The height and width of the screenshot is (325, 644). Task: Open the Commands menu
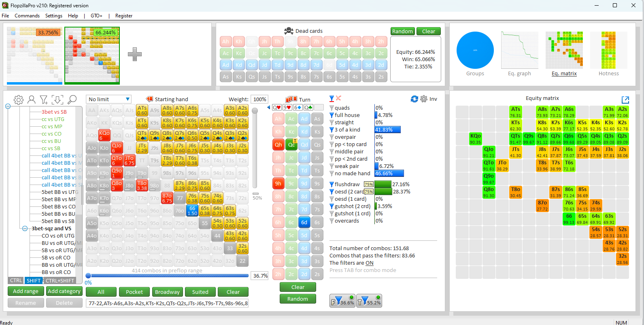pos(27,16)
